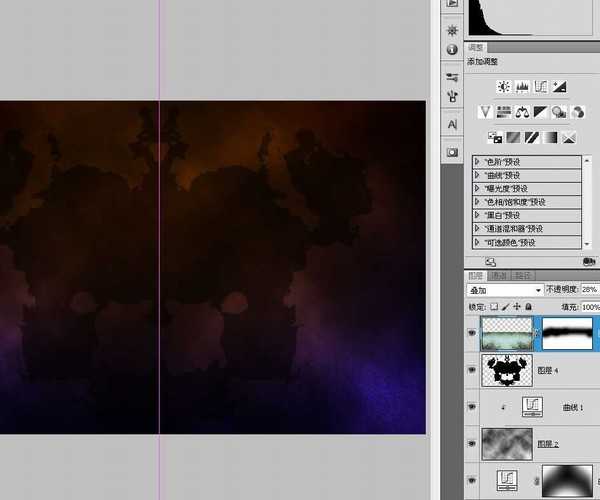This screenshot has width=600, height=500.
Task: Hide the 图层 4 layer
Action: pos(471,369)
